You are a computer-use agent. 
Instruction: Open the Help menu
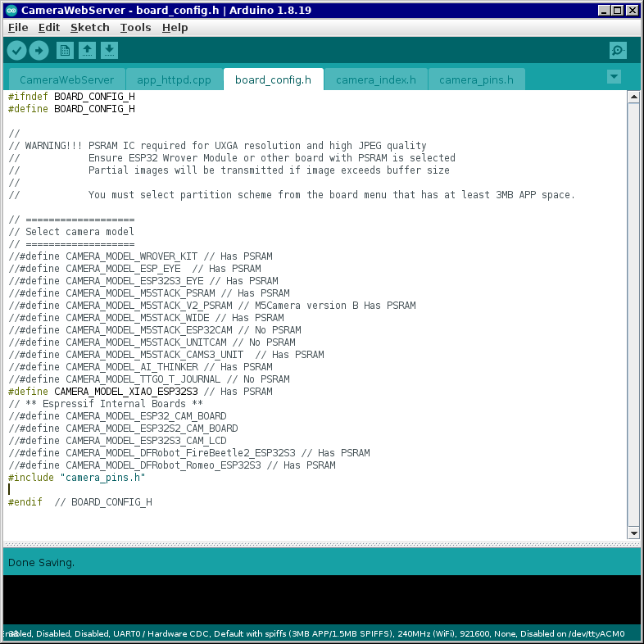[175, 27]
